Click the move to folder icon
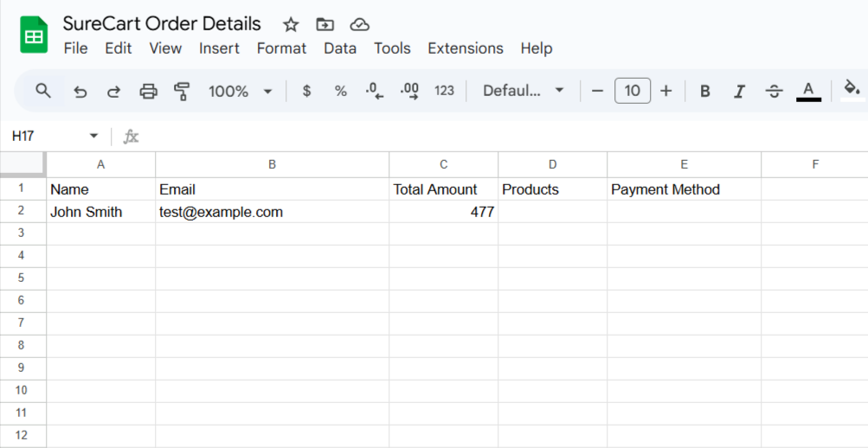 325,24
